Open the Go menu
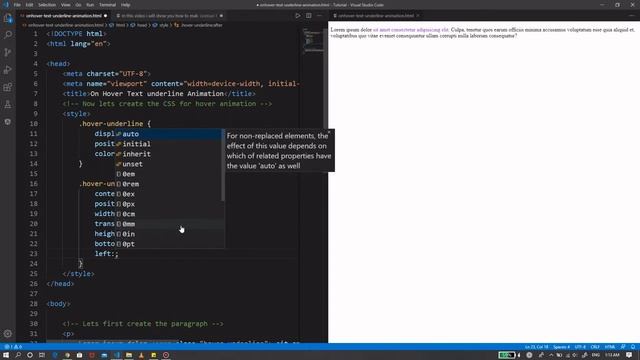This screenshot has width=640, height=360. point(78,5)
